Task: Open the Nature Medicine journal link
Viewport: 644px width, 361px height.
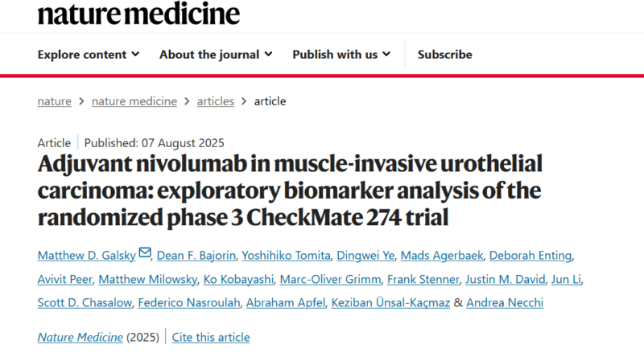Action: point(80,337)
